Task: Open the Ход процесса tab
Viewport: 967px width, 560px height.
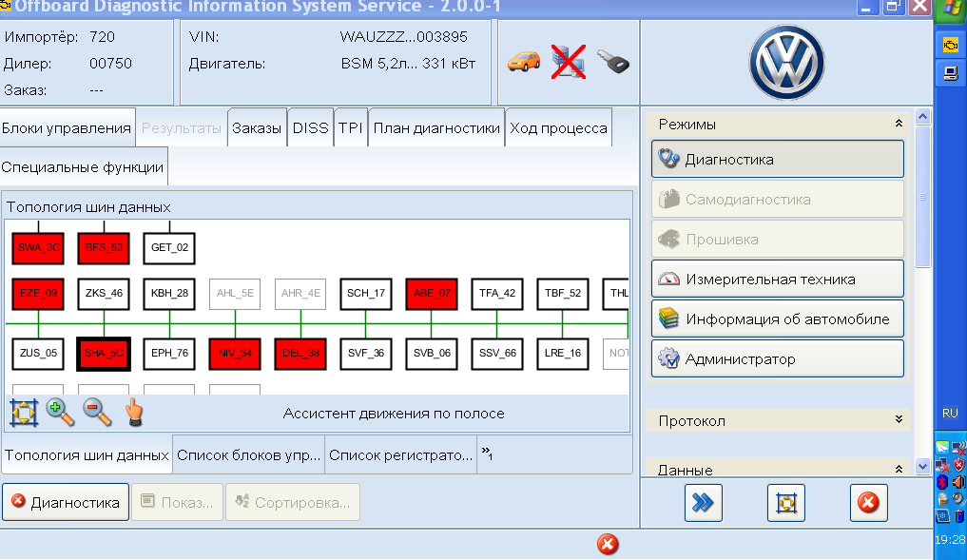Action: pyautogui.click(x=558, y=128)
